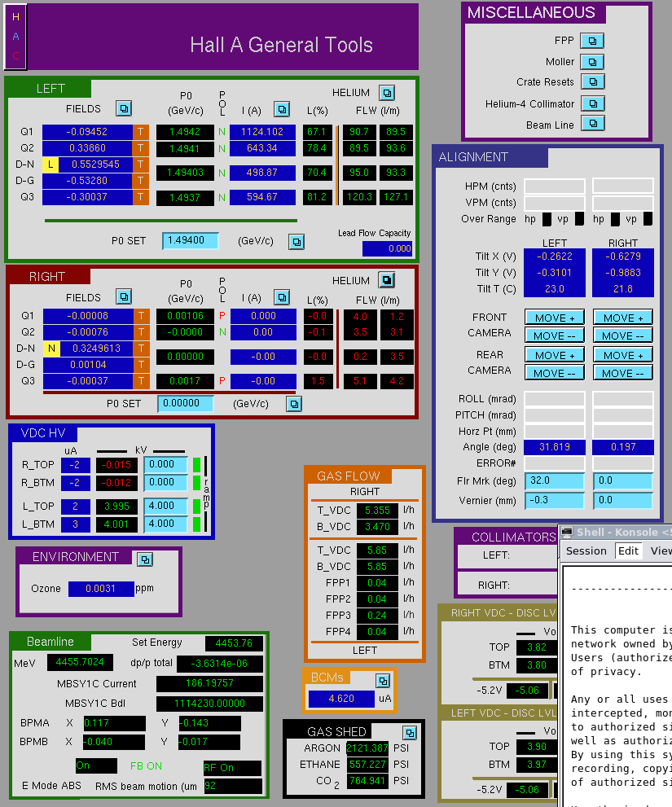The width and height of the screenshot is (672, 807).
Task: Open View menu in Konsole
Action: [x=661, y=550]
